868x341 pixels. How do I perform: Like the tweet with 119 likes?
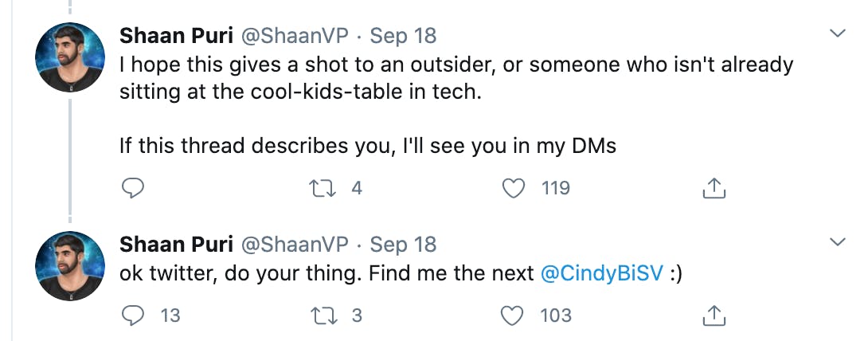pyautogui.click(x=517, y=188)
